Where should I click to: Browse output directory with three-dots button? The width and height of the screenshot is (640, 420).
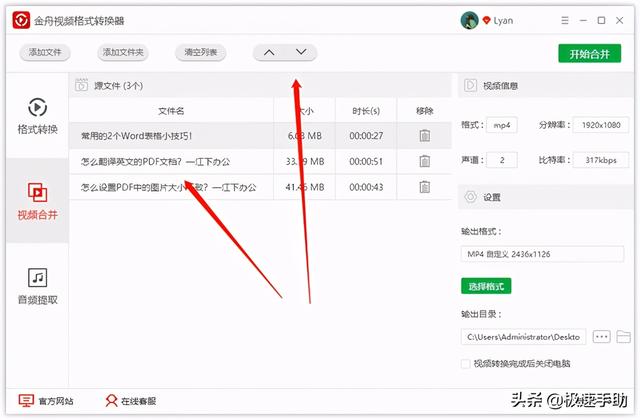point(601,337)
